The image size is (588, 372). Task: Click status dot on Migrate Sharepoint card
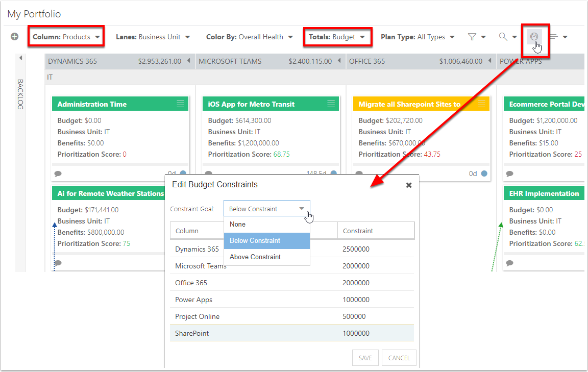[x=484, y=173]
